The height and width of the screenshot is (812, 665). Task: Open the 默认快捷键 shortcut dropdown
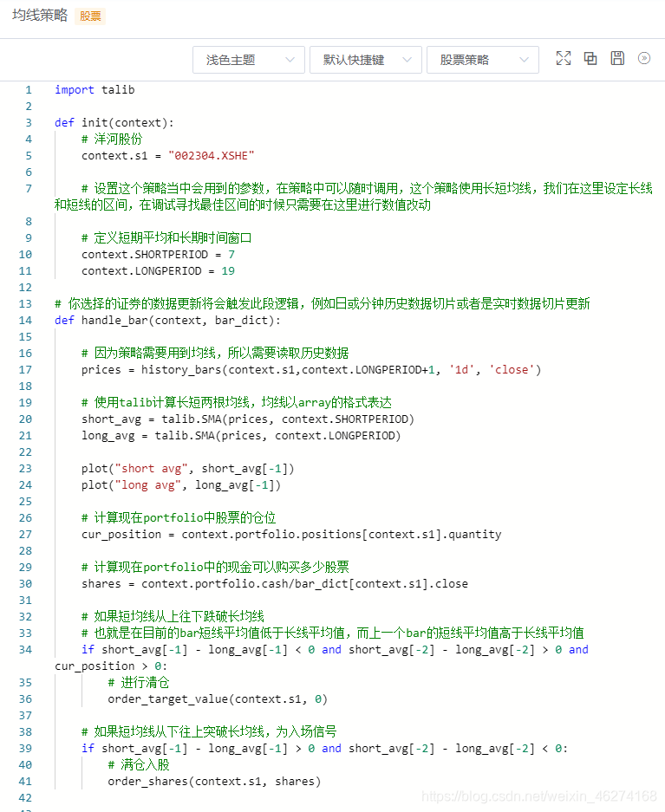coord(366,60)
